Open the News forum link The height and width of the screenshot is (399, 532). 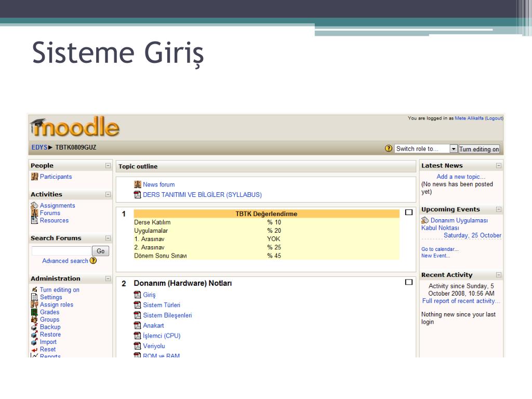(x=159, y=184)
